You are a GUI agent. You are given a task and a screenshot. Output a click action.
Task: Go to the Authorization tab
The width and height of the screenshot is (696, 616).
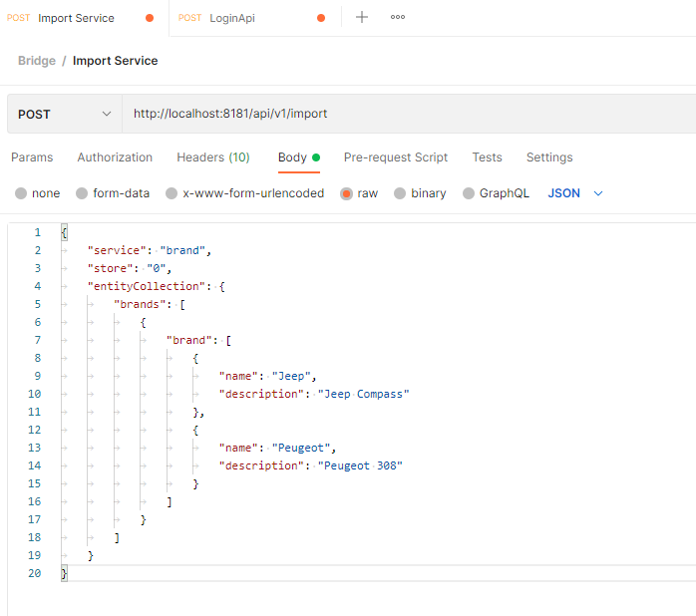coord(115,157)
